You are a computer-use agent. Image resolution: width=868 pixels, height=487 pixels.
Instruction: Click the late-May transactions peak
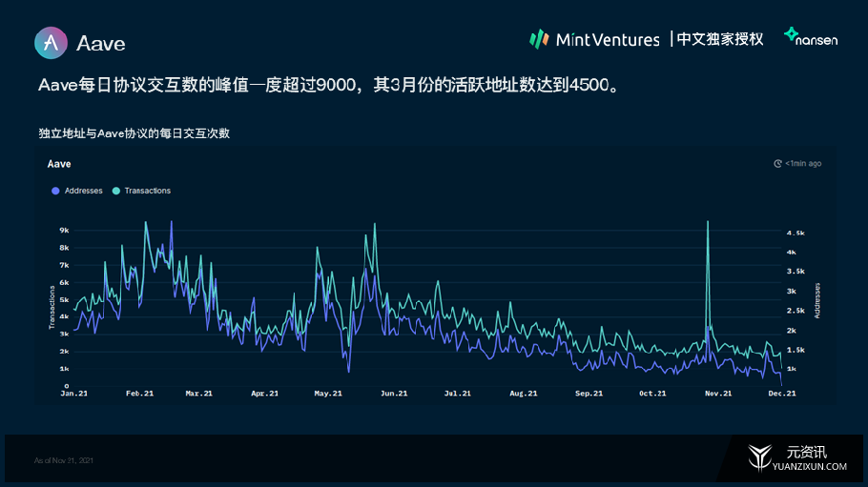pos(375,224)
